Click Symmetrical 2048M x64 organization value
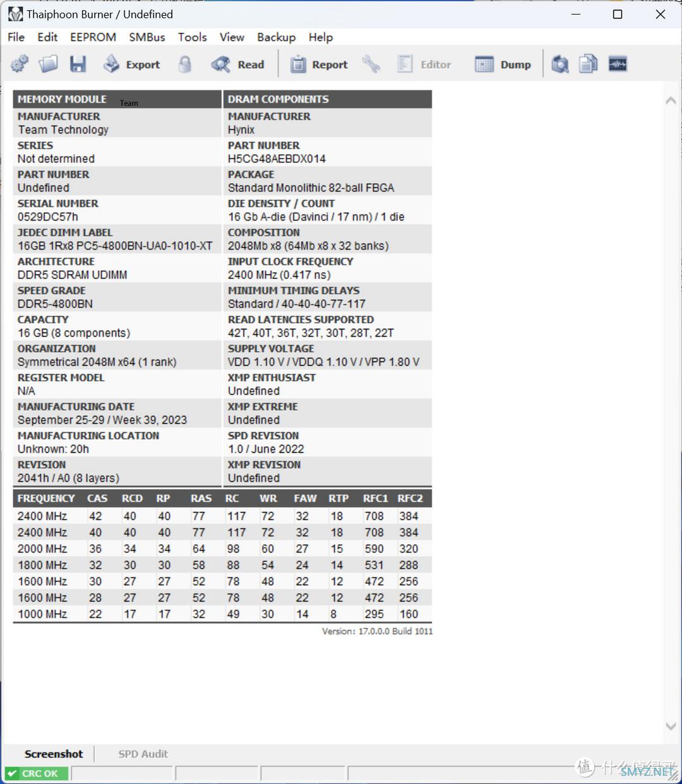This screenshot has height=784, width=682. 97,362
